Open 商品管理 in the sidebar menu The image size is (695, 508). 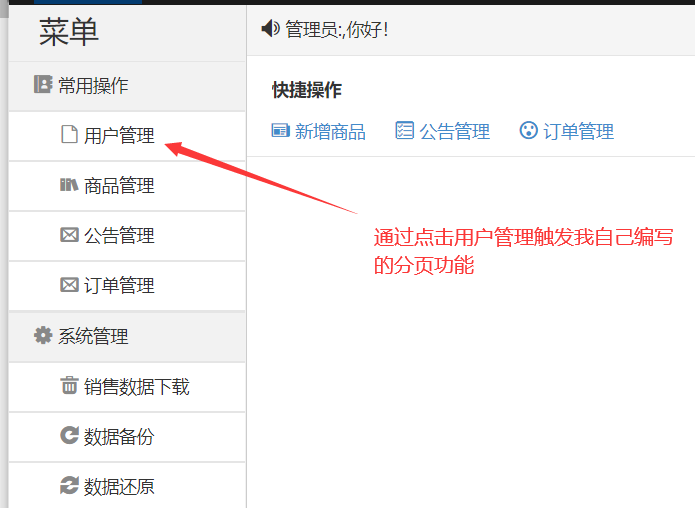(x=127, y=186)
